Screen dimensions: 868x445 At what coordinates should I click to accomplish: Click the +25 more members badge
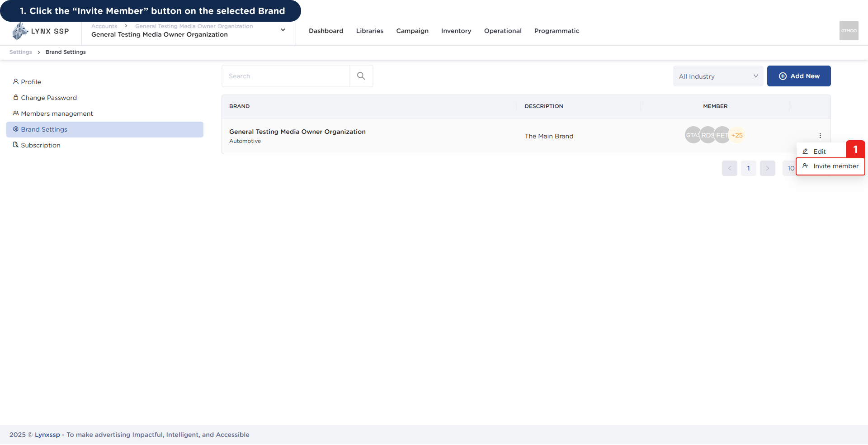(x=737, y=135)
